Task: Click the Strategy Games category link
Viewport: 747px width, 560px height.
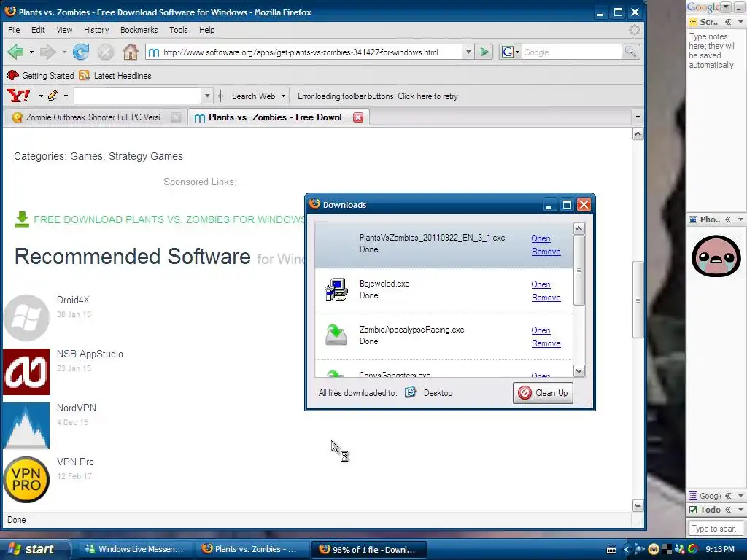Action: 146,156
